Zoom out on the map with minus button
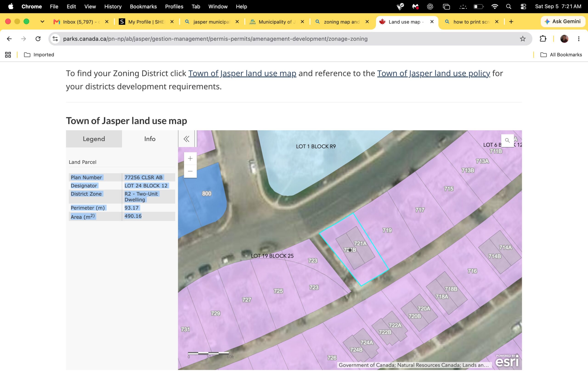This screenshot has width=588, height=382. tap(190, 171)
